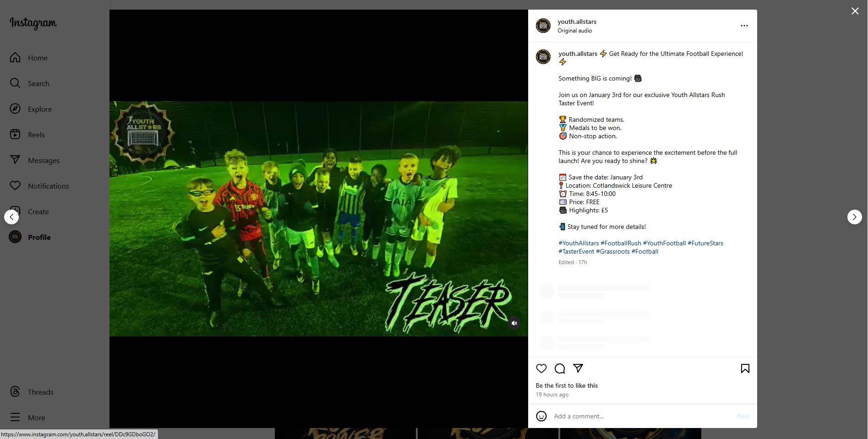Go to previous post with left arrow

click(11, 217)
